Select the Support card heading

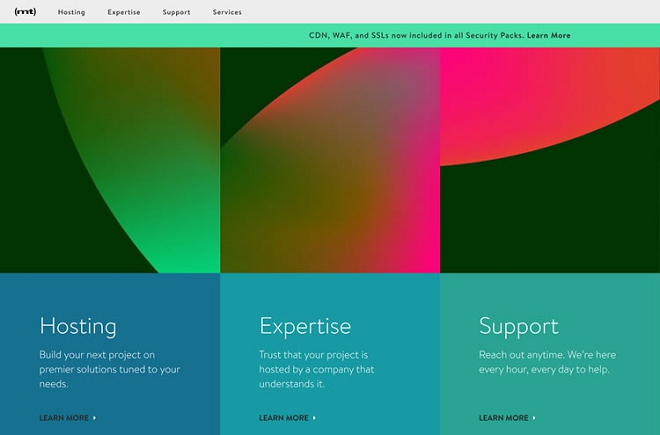point(519,326)
